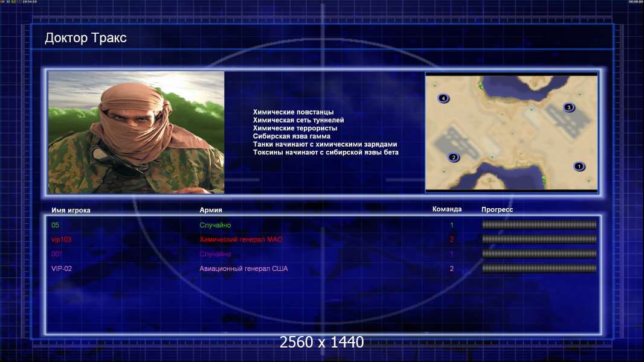Click the Авиационный генерал США army label
This screenshot has height=362, width=644.
click(243, 268)
